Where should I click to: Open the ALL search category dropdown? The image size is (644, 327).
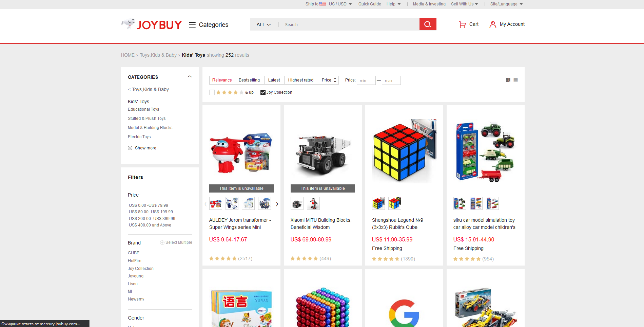pos(264,24)
